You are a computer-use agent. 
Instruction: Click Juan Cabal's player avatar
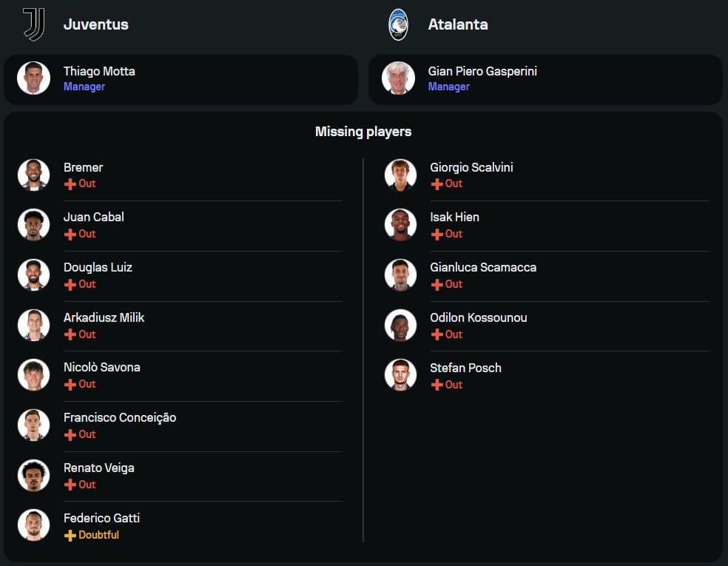(34, 225)
